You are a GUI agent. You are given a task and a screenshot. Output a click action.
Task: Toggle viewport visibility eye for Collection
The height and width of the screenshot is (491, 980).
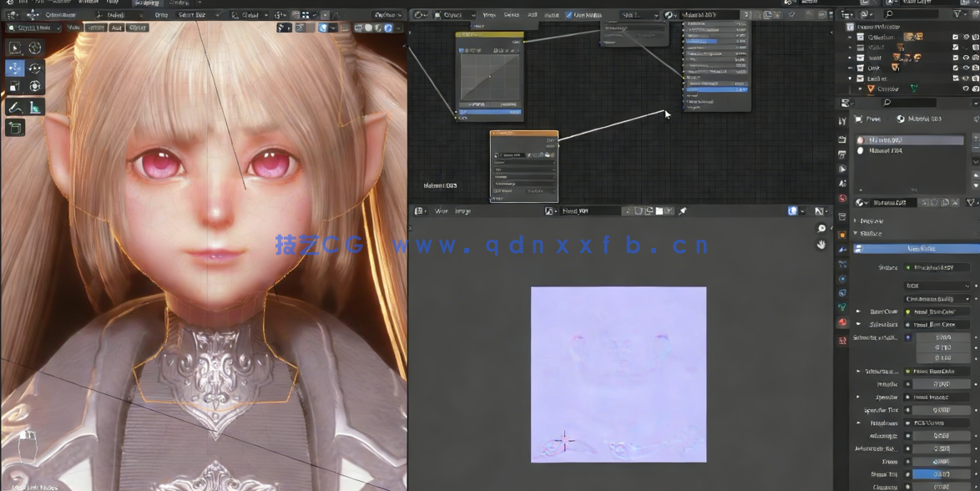tap(965, 37)
